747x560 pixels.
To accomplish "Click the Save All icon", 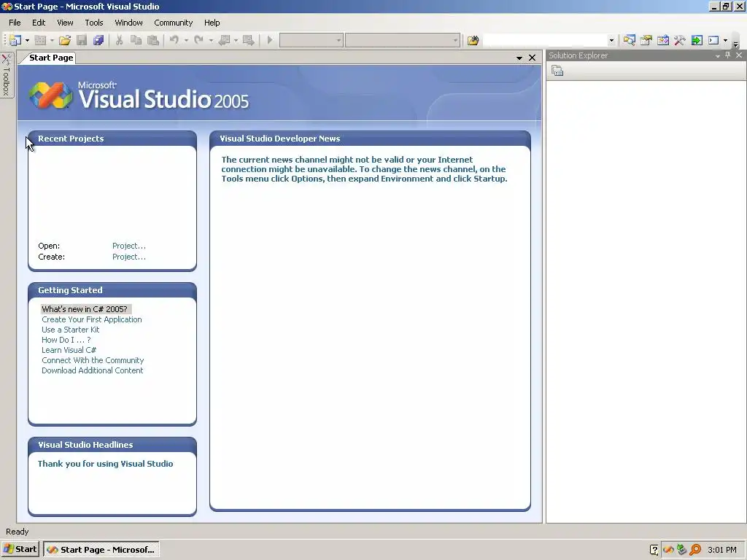I will (98, 41).
